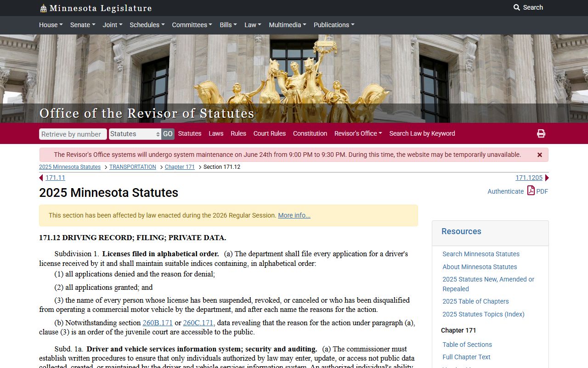Screen dimensions: 588x368
Task: Click the PDF document icon
Action: pos(531,190)
